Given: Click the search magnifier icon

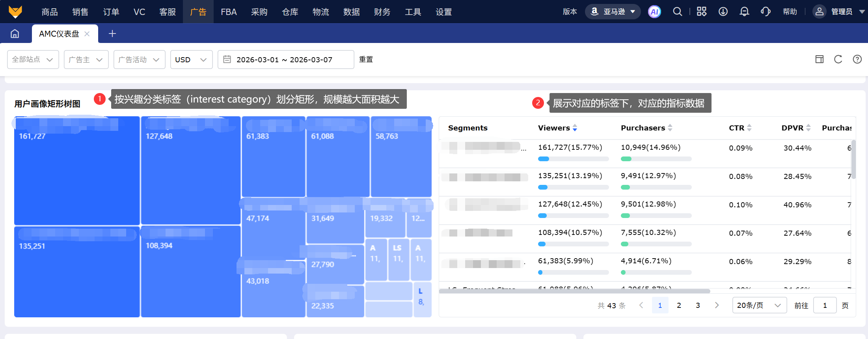Looking at the screenshot, I should [x=677, y=12].
